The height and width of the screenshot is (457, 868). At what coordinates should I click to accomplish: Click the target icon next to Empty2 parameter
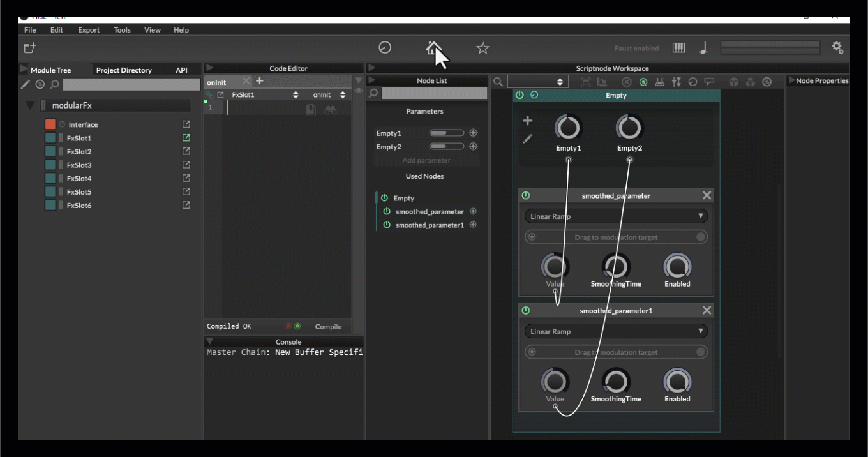[473, 146]
